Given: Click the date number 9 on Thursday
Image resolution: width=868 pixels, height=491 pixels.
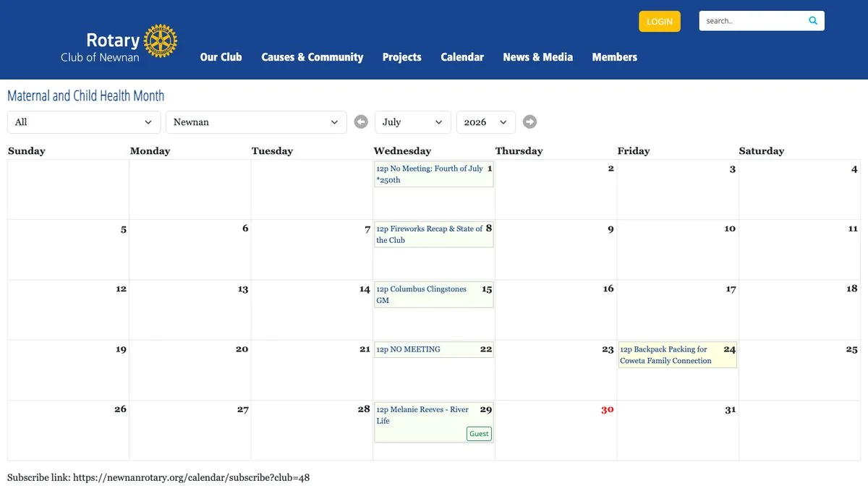Looking at the screenshot, I should point(610,229).
